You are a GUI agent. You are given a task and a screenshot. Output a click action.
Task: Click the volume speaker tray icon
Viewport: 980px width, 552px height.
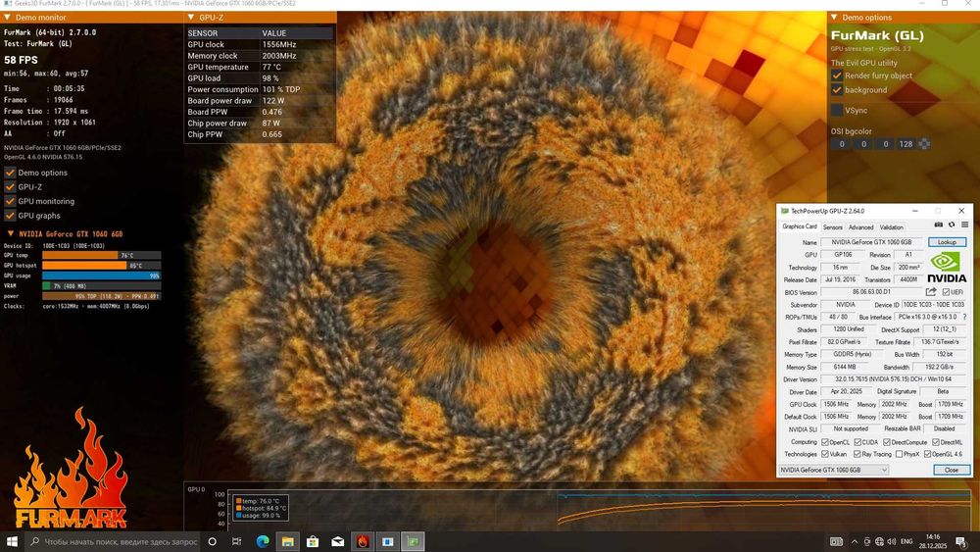coord(891,541)
